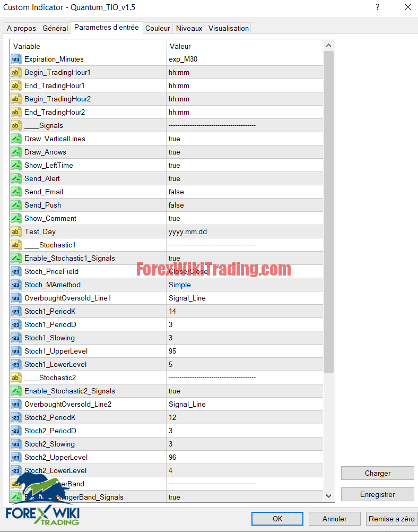Open the Couleur tab
Screen dimensions: 418x532
[x=158, y=28]
